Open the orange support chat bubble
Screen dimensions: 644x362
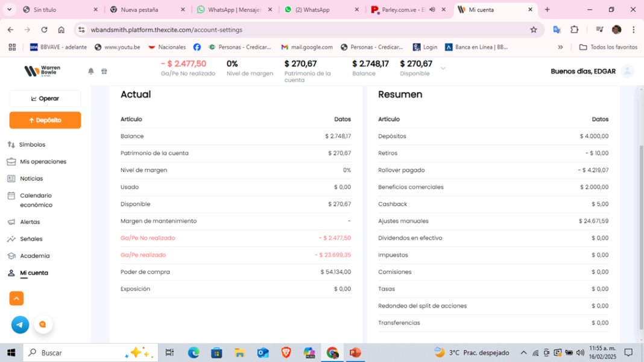pyautogui.click(x=42, y=325)
